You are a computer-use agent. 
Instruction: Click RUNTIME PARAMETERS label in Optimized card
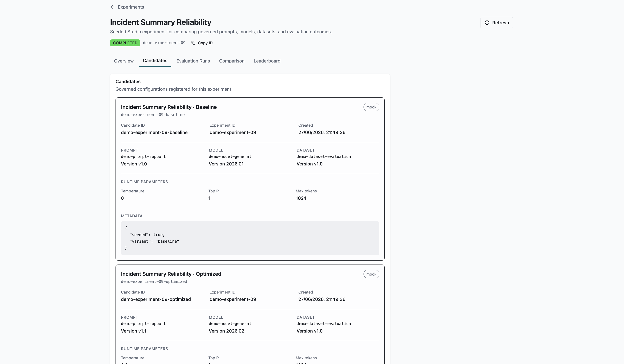click(144, 349)
